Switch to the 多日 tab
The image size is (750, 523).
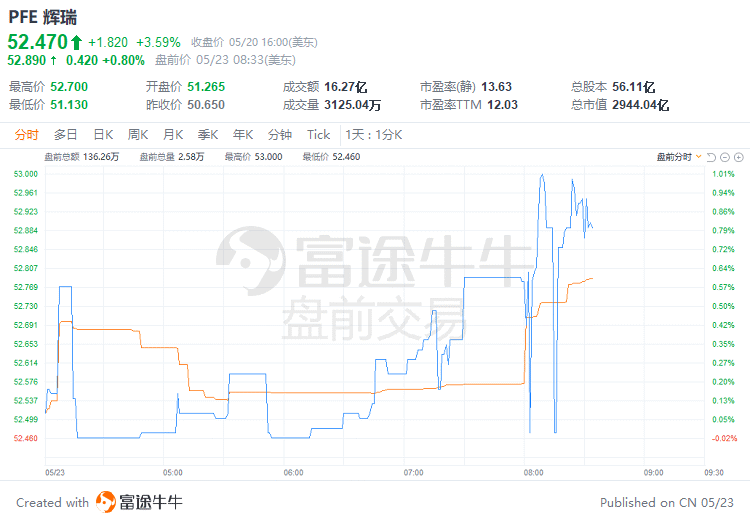[66, 135]
